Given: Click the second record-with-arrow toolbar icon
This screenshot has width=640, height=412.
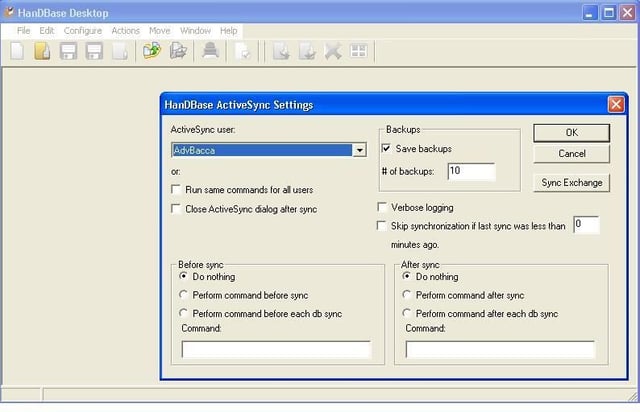Looking at the screenshot, I should tap(307, 51).
